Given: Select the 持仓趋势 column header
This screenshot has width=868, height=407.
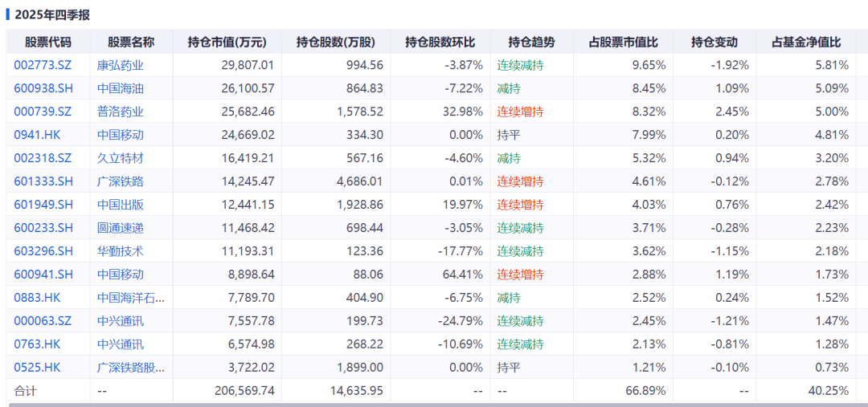Looking at the screenshot, I should pyautogui.click(x=531, y=43).
